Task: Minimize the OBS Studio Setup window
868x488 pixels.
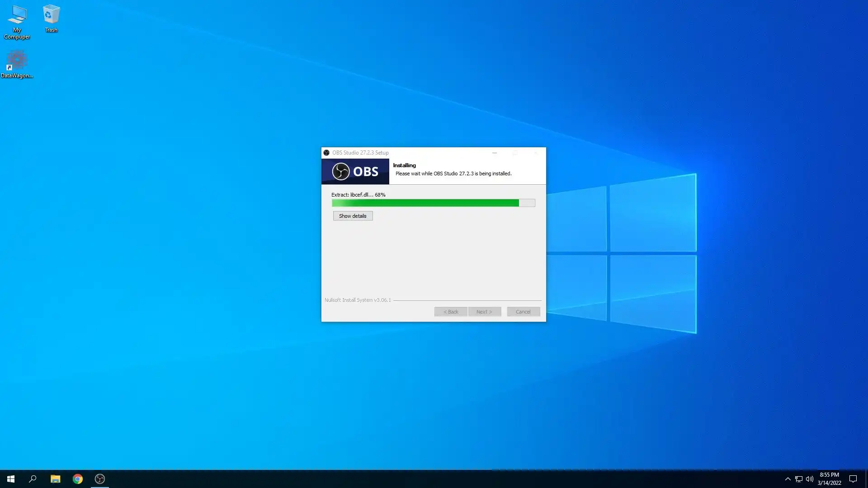Action: pyautogui.click(x=494, y=153)
